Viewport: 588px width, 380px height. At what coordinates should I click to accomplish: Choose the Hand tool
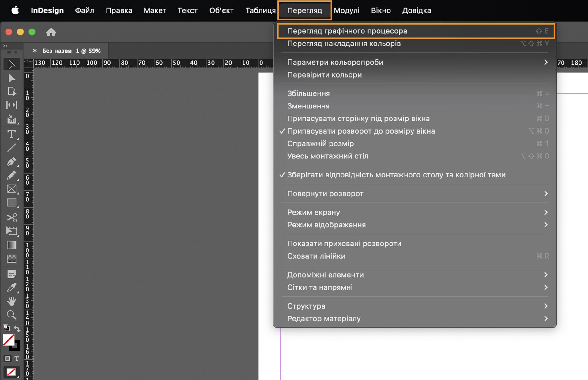12,301
